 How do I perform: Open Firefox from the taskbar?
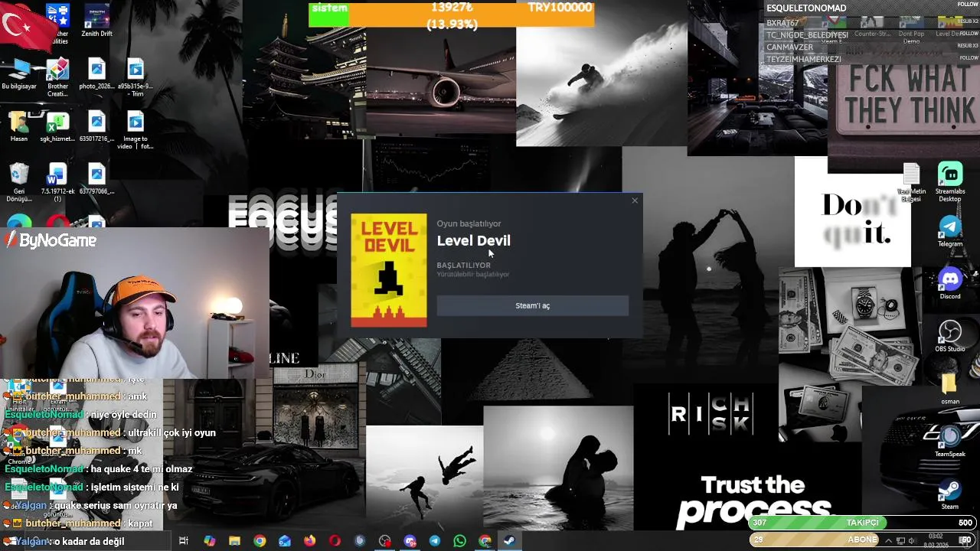[309, 541]
